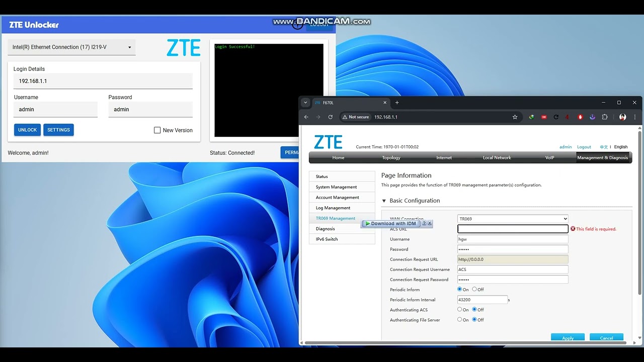Image resolution: width=644 pixels, height=362 pixels.
Task: Click the red hand ad-blocker extension icon
Action: 580,117
